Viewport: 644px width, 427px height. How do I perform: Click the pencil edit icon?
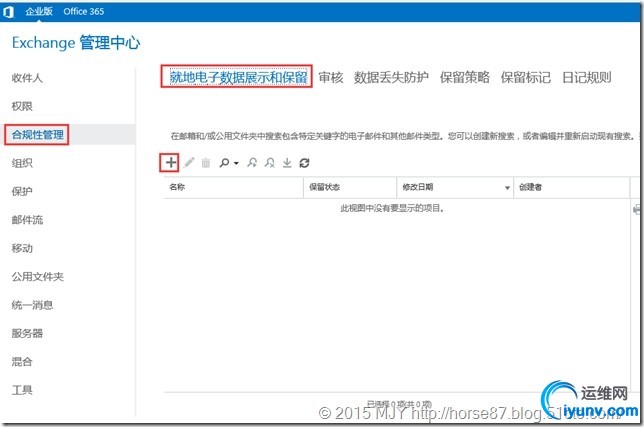pos(189,163)
